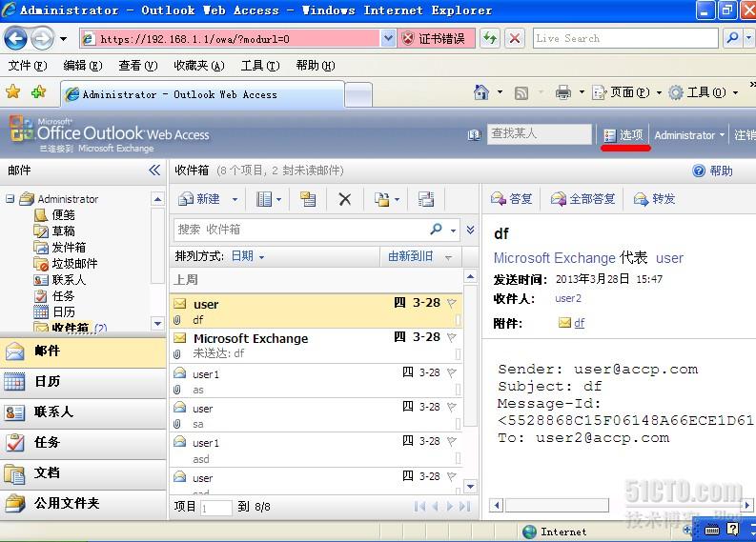This screenshot has height=542, width=756.
Task: Click the browser Forward button
Action: point(42,38)
